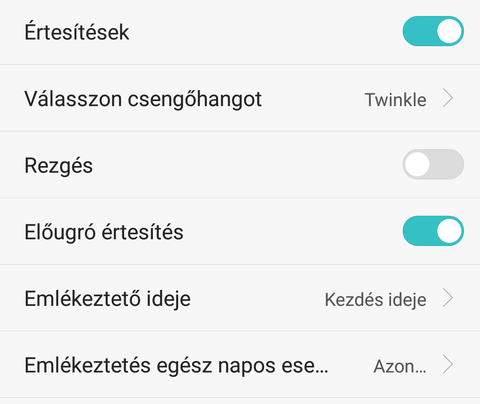The height and width of the screenshot is (404, 480).
Task: Click the Értesítések label text
Action: click(77, 32)
